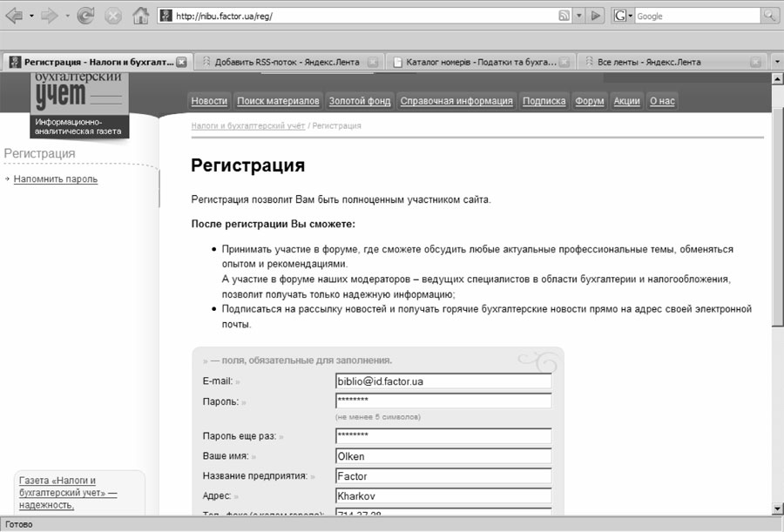Open the back history dropdown arrow

(x=31, y=16)
